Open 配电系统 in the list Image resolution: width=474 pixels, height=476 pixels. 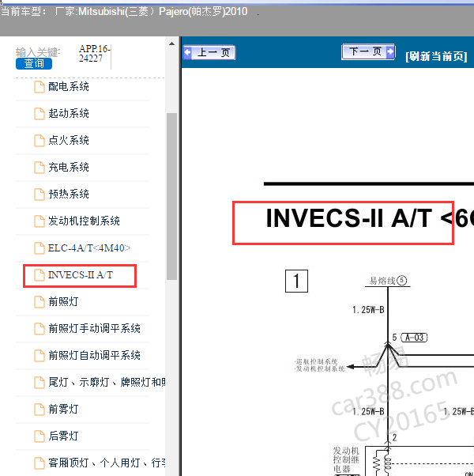point(69,87)
